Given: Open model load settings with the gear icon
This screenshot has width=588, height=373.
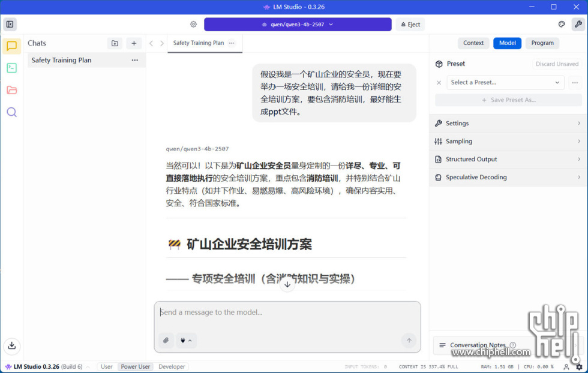Looking at the screenshot, I should (x=193, y=25).
